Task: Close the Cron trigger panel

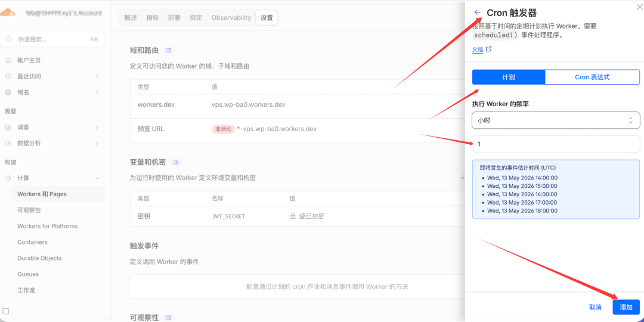Action: (639, 6)
